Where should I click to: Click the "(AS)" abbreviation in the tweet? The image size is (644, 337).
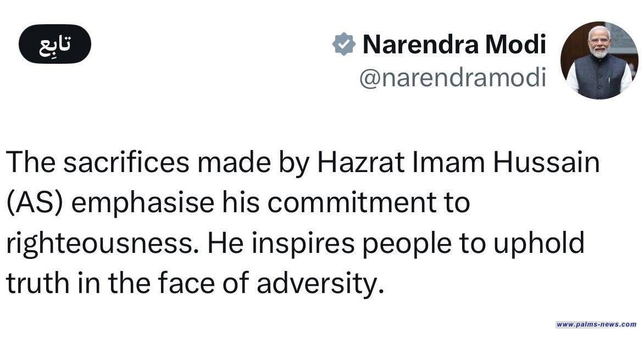coord(36,203)
